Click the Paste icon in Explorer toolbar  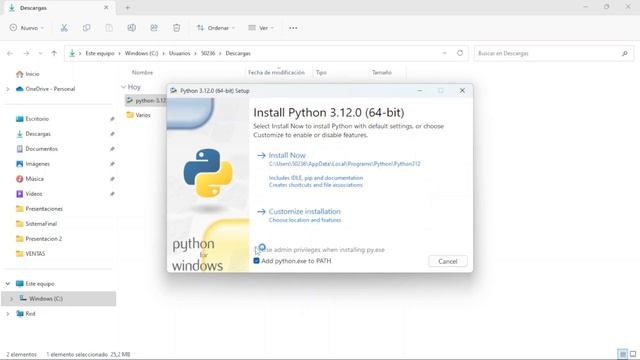[109, 28]
